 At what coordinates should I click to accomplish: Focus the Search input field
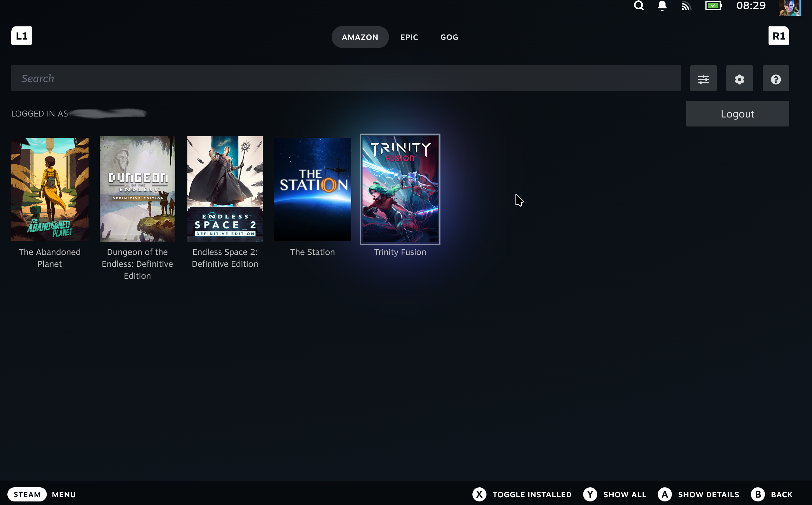pyautogui.click(x=346, y=79)
